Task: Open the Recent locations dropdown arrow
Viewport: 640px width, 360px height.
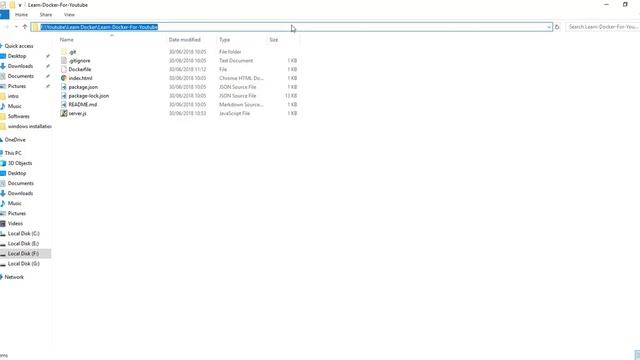Action: coord(16,27)
